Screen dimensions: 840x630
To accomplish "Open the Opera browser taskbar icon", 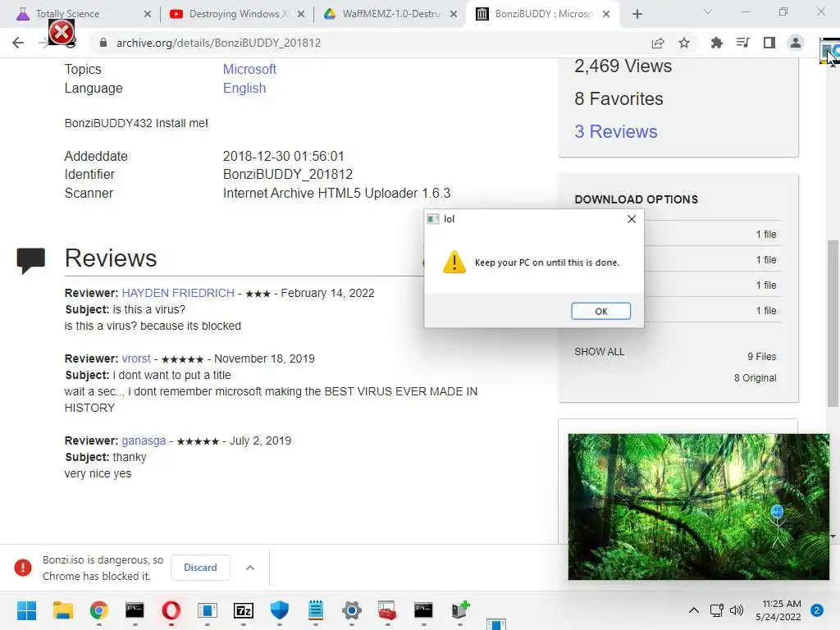I will pos(171,610).
